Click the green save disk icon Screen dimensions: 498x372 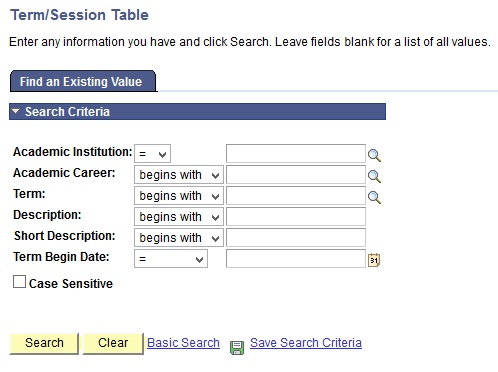click(237, 348)
